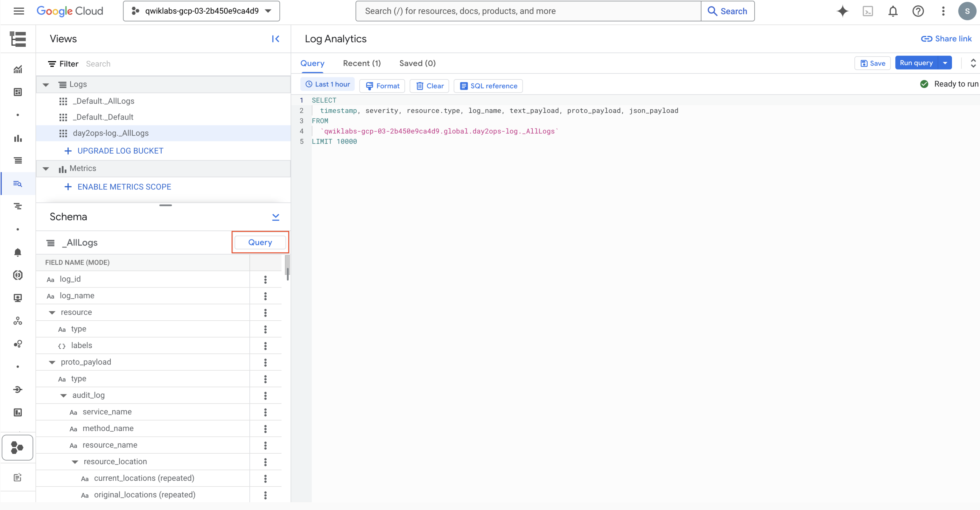Screen dimensions: 980x510
Task: Open Uptime checks sidebar icon
Action: 18,298
